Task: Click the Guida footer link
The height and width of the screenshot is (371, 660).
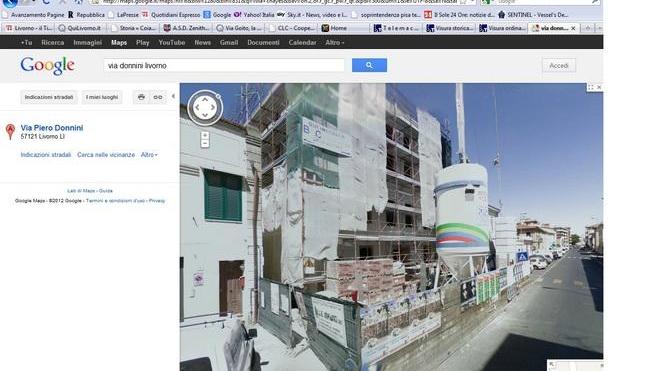Action: tap(106, 191)
